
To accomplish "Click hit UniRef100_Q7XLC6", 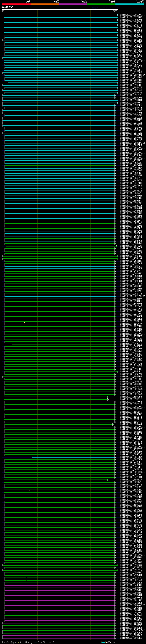I will click(131, 55).
